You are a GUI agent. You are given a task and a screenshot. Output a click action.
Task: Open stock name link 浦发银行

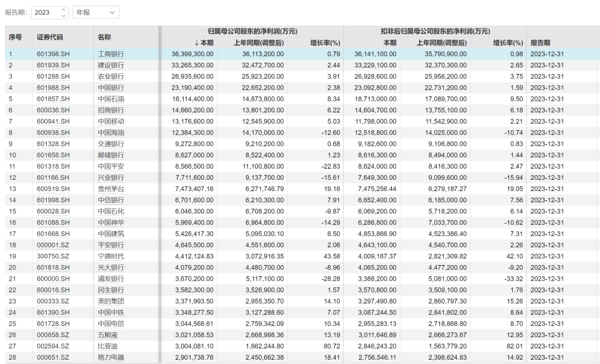(110, 279)
